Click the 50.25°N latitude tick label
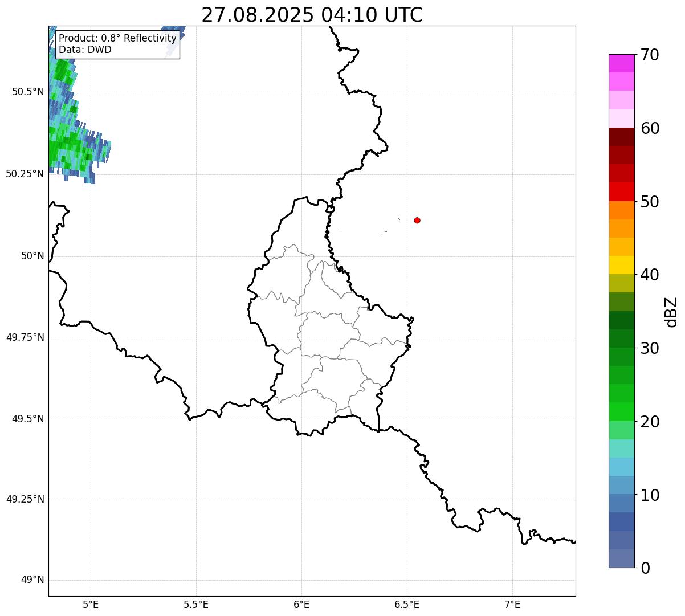 tap(25, 174)
